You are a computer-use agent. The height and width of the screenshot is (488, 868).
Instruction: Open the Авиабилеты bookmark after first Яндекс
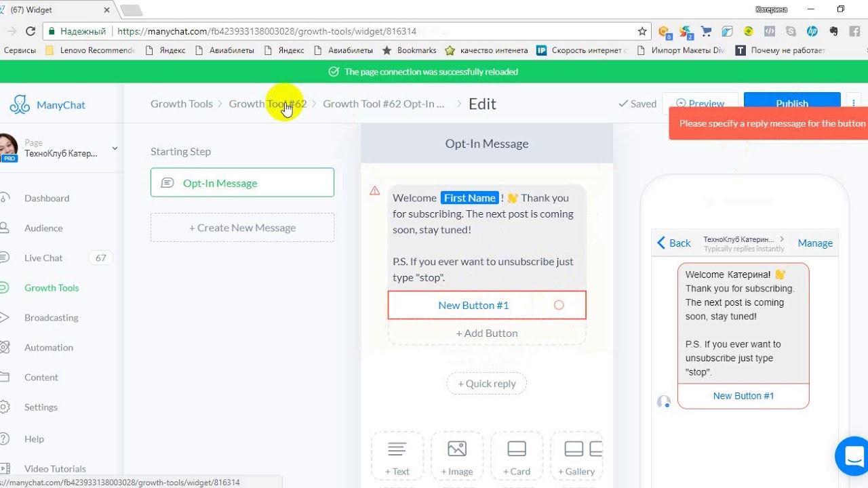225,50
